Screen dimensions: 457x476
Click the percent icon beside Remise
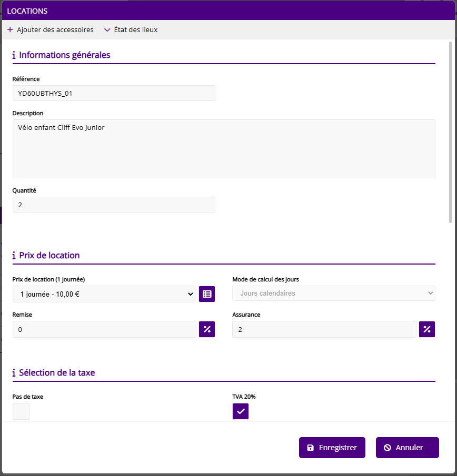tap(207, 329)
